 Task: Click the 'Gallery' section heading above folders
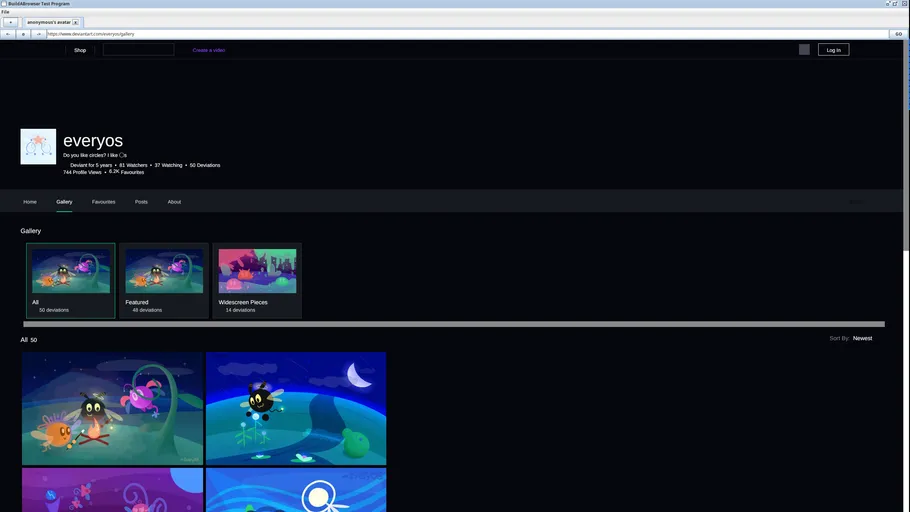31,231
